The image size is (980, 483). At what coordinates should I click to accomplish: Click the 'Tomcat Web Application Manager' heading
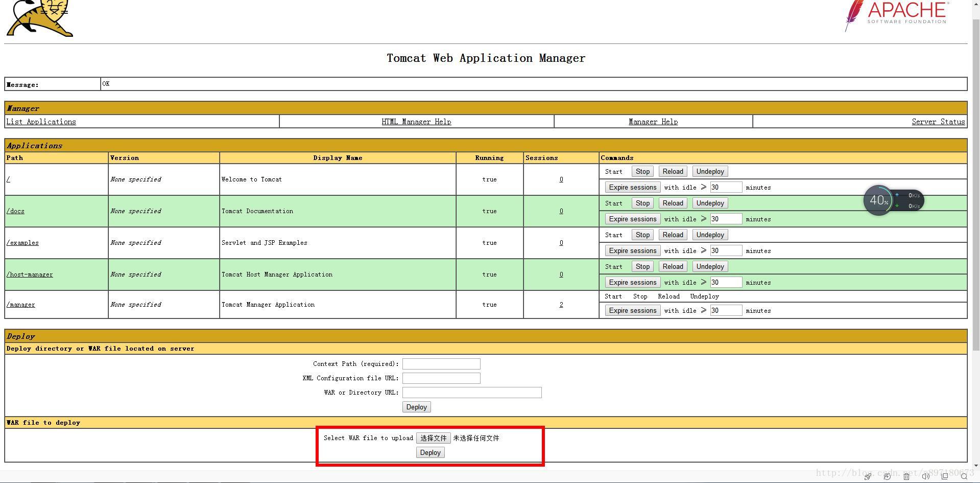point(486,58)
